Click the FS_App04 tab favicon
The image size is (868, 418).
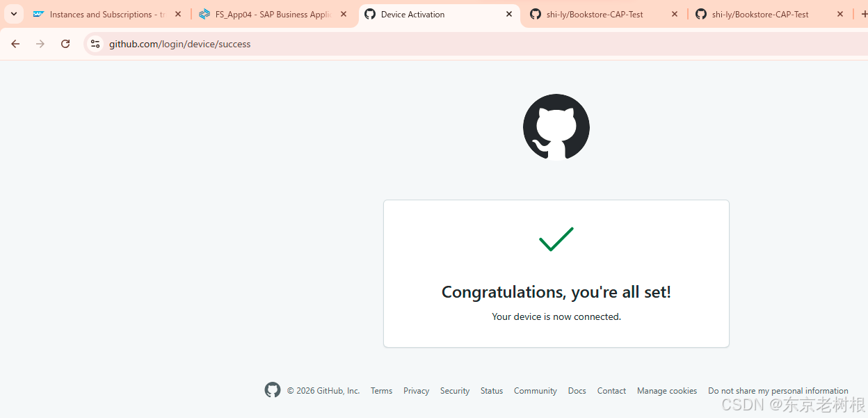pyautogui.click(x=204, y=14)
